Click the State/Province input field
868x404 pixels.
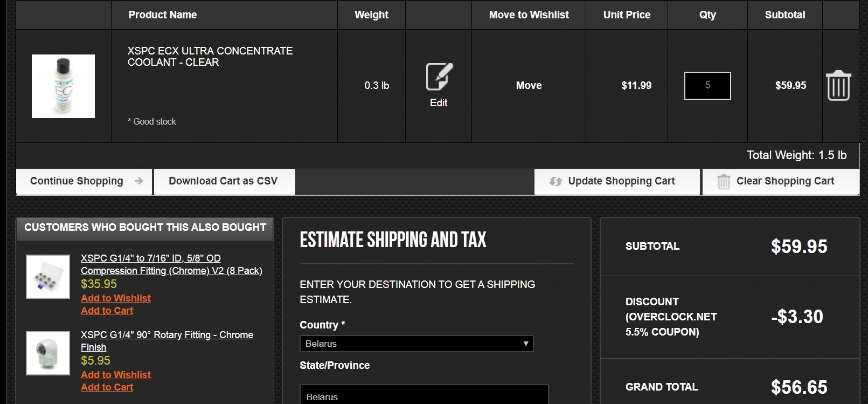tap(424, 396)
